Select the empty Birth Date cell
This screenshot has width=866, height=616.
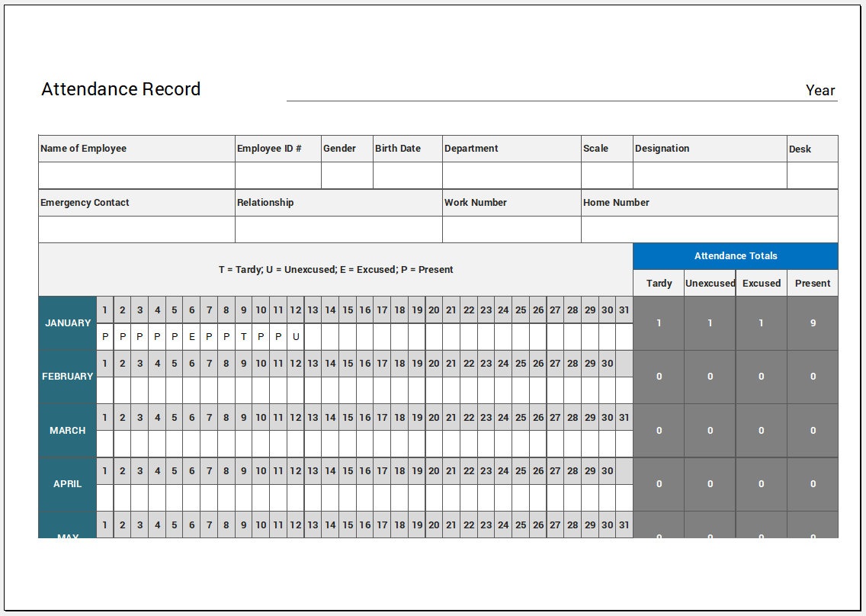click(x=408, y=175)
